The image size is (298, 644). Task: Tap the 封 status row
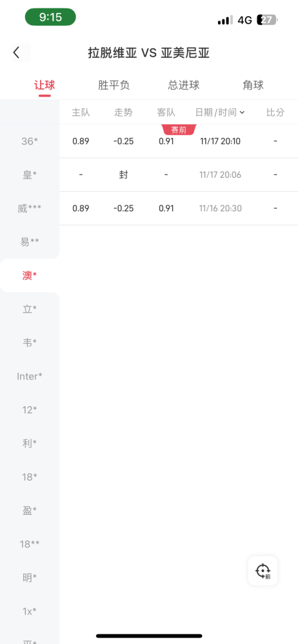point(179,175)
